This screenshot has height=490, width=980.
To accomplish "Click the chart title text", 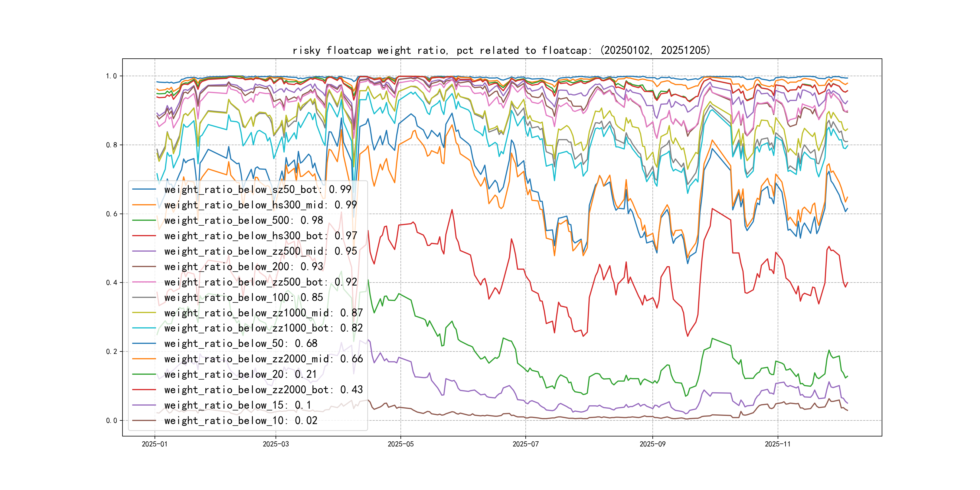I will click(x=501, y=50).
